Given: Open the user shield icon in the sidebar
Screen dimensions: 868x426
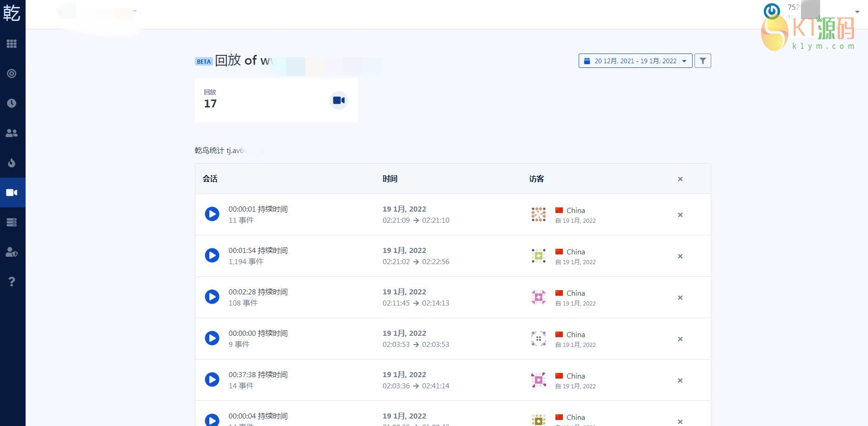Looking at the screenshot, I should click(12, 252).
